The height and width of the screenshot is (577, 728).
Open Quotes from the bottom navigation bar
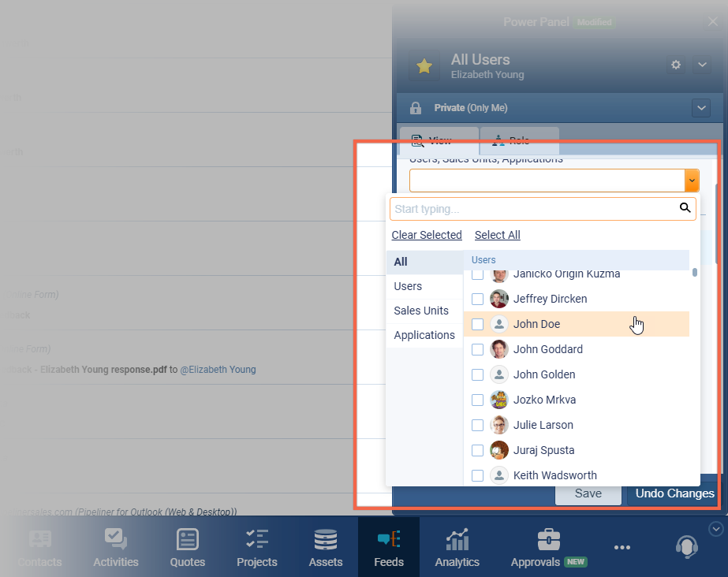pos(188,549)
